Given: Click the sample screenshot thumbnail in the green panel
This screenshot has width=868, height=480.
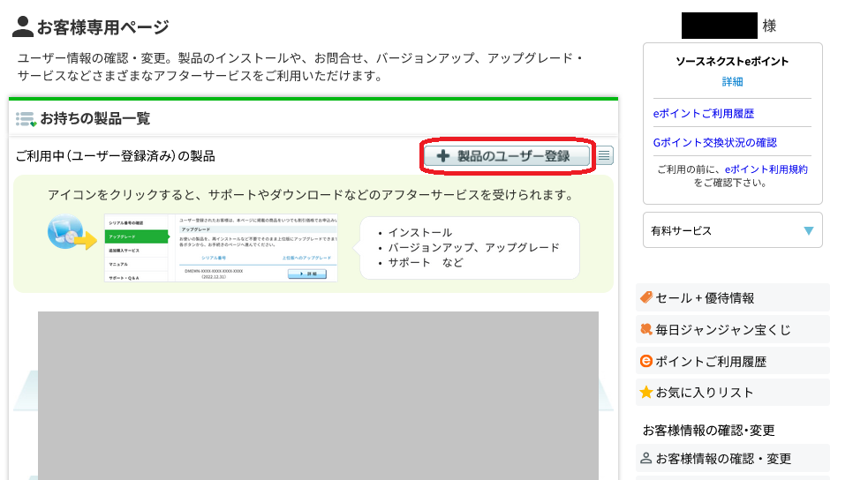Looking at the screenshot, I should pyautogui.click(x=221, y=248).
